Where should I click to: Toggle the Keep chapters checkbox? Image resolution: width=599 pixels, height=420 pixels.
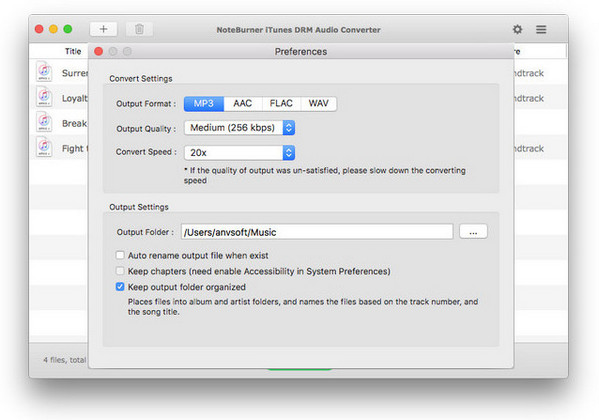point(120,271)
